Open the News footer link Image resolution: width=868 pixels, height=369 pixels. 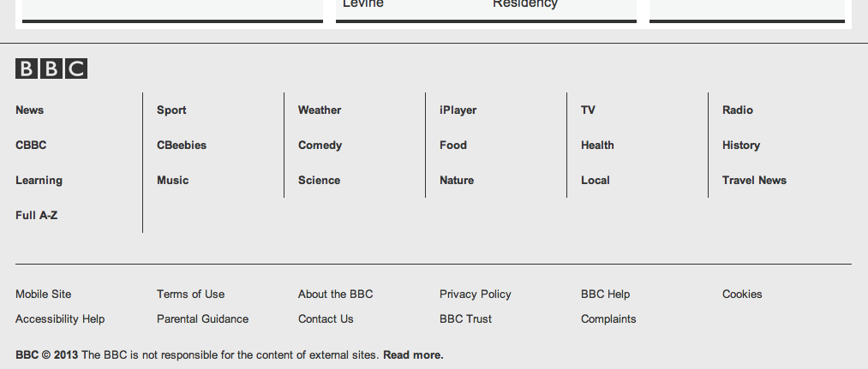29,110
